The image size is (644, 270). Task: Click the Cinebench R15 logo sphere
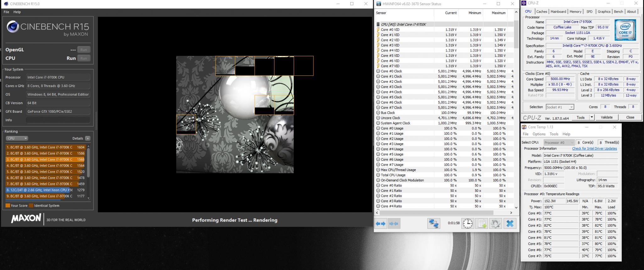pos(13,27)
